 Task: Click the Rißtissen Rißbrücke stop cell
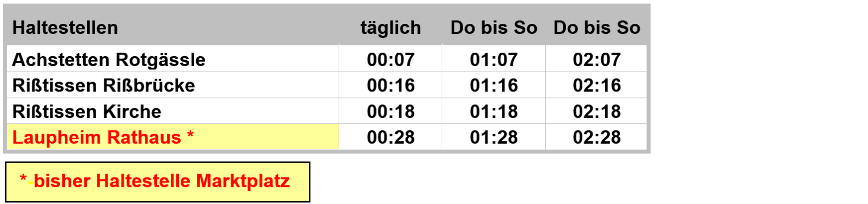(x=173, y=85)
